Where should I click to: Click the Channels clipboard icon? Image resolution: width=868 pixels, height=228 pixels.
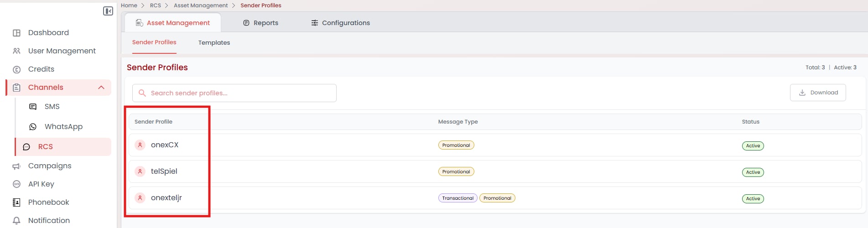[x=17, y=88]
